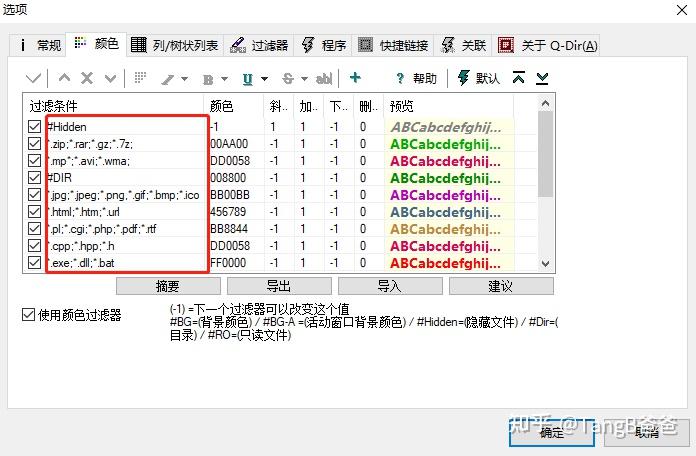The height and width of the screenshot is (456, 696).
Task: Click the gray italic #Hidden preview text
Action: [x=446, y=127]
